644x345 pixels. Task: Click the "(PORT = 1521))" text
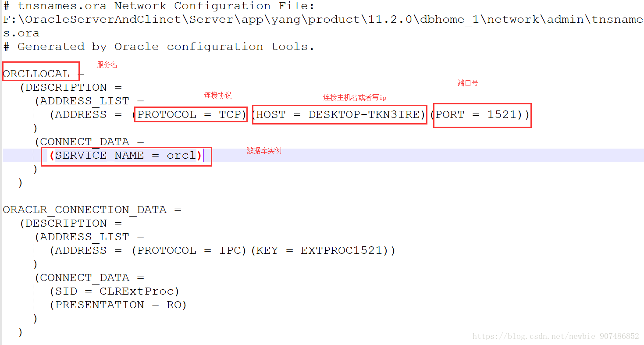coord(480,115)
